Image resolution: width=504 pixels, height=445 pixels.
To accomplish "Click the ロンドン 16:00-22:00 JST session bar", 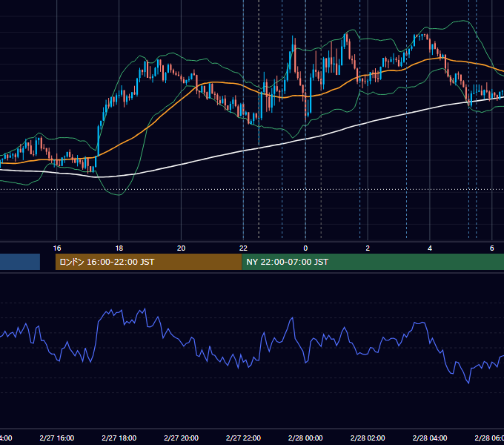I will tap(148, 262).
